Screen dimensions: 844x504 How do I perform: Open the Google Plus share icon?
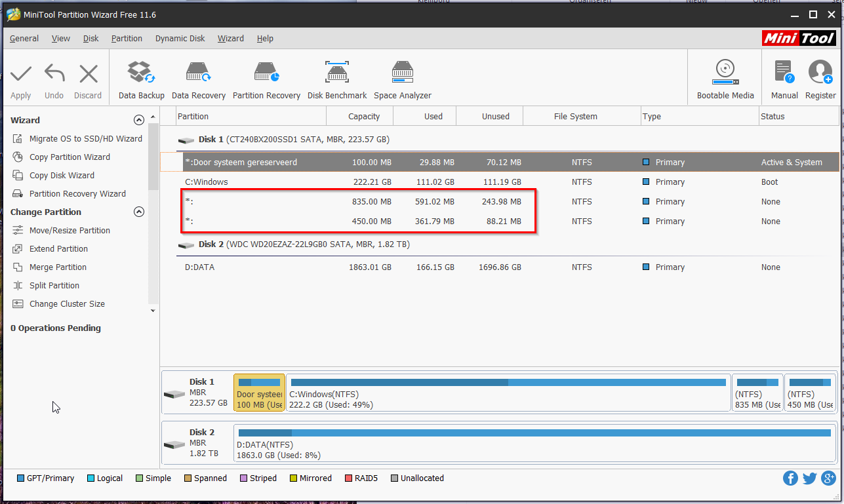(828, 478)
